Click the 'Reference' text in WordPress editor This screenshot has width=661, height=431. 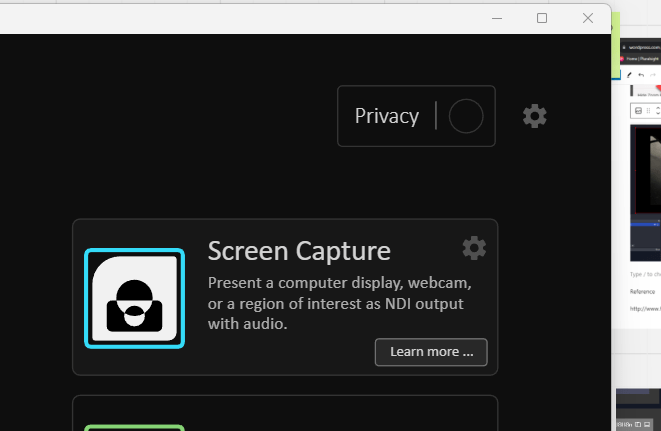click(x=642, y=291)
